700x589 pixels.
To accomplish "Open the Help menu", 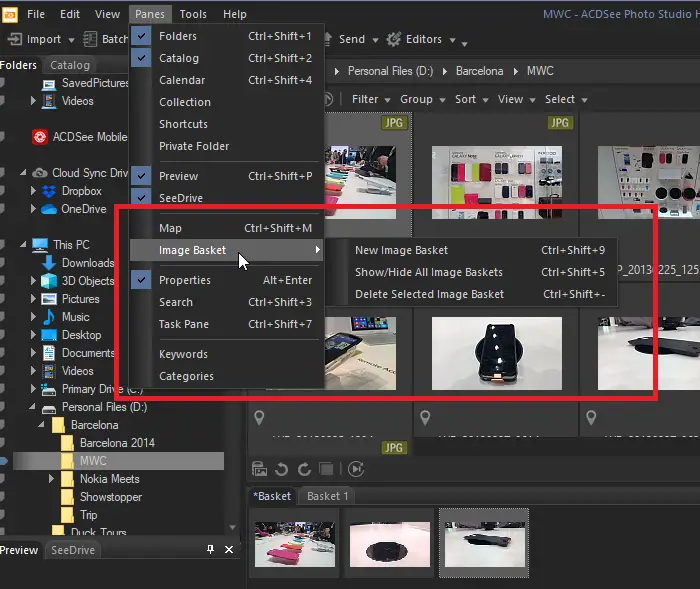I will point(234,14).
